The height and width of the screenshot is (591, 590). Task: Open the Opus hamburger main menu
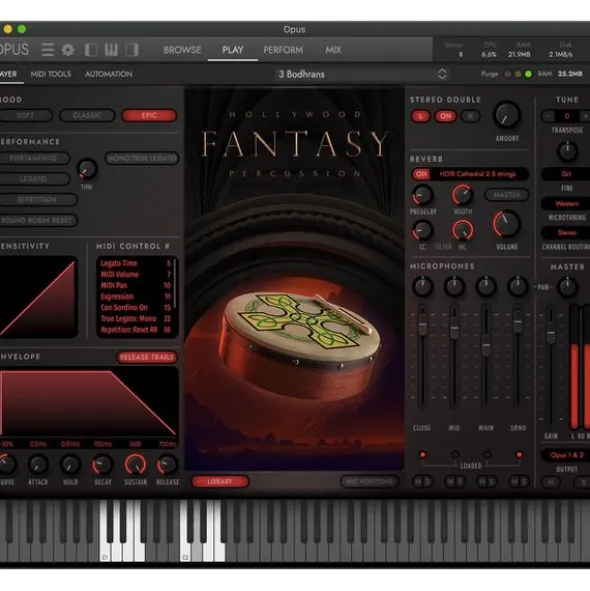(48, 50)
